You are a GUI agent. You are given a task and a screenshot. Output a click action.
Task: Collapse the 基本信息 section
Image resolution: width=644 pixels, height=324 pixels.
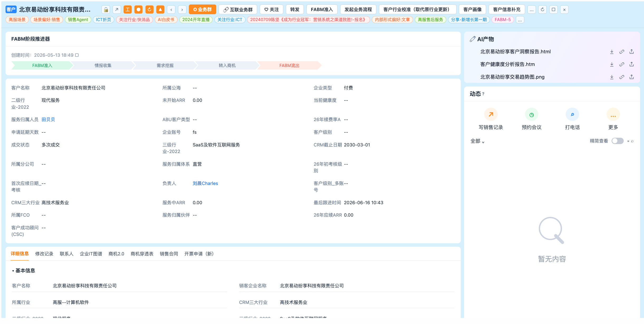point(13,271)
